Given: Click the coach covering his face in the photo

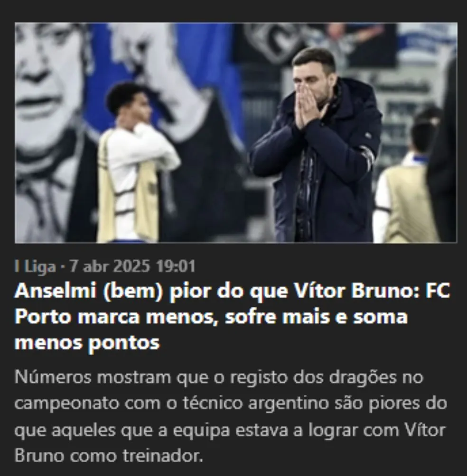Looking at the screenshot, I should [316, 146].
